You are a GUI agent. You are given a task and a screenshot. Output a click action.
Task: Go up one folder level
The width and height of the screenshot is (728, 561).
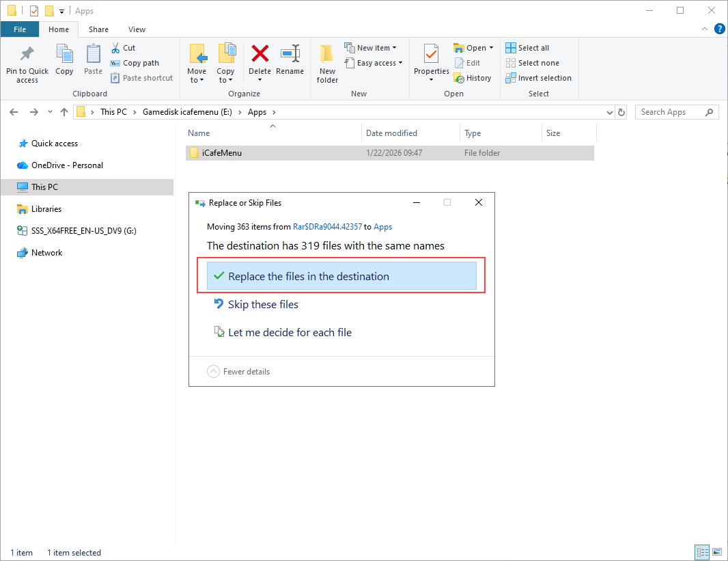pos(64,112)
